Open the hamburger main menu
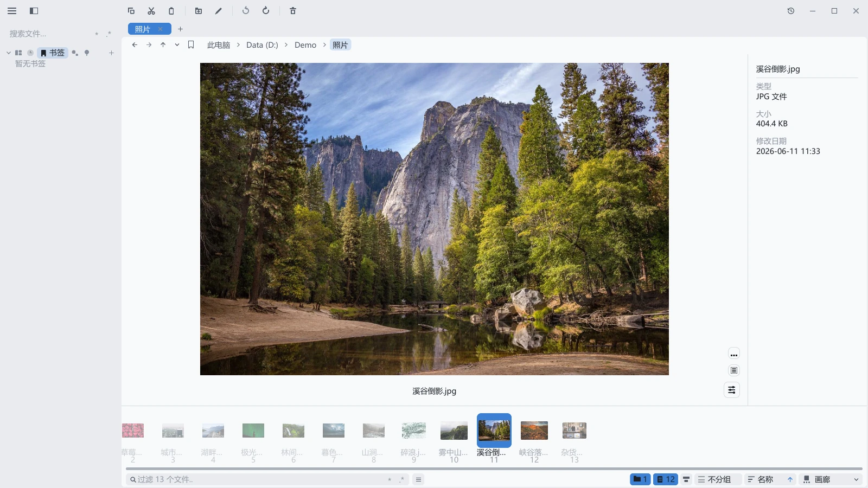Screen dimensions: 868x488 point(12,11)
